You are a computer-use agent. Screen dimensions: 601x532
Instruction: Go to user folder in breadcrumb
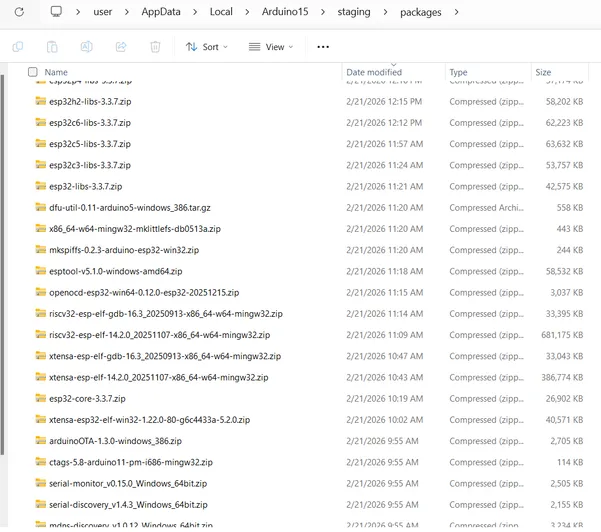102,12
